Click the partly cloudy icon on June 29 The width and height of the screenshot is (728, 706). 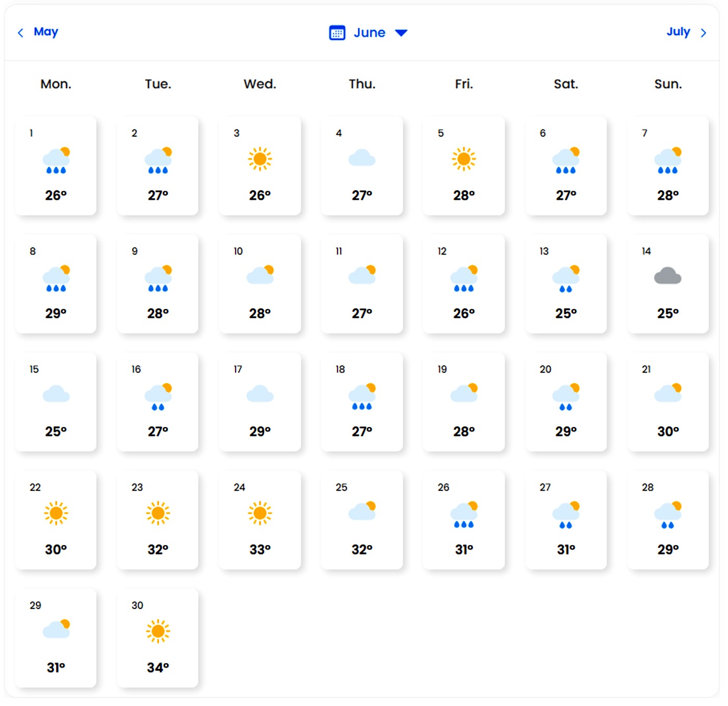pyautogui.click(x=56, y=630)
